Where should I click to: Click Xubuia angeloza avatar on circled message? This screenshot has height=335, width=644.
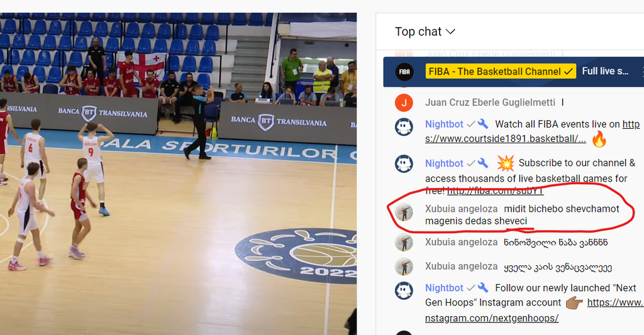(404, 212)
